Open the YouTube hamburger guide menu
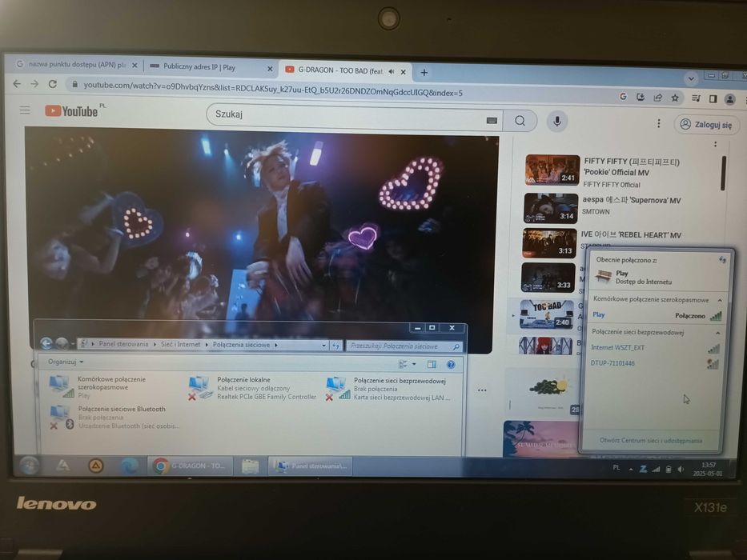Image resolution: width=747 pixels, height=560 pixels. (x=25, y=110)
